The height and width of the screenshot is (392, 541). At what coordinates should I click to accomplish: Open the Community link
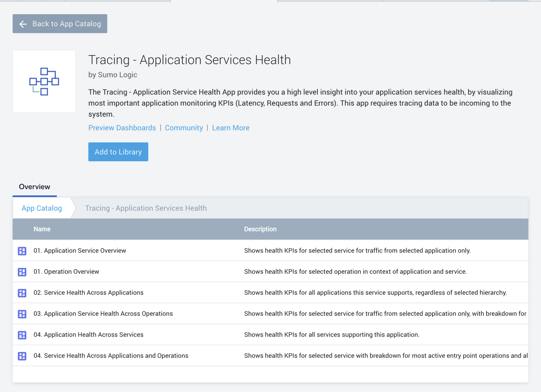tap(184, 128)
